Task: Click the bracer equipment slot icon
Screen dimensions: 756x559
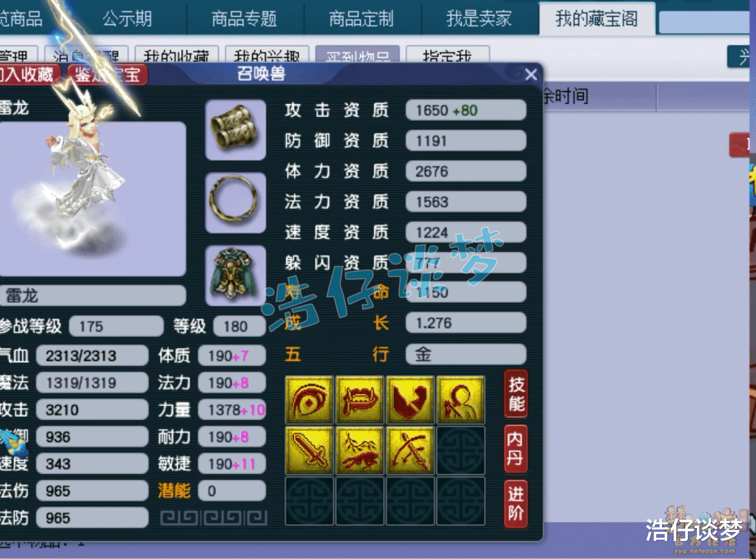Action: tap(235, 130)
